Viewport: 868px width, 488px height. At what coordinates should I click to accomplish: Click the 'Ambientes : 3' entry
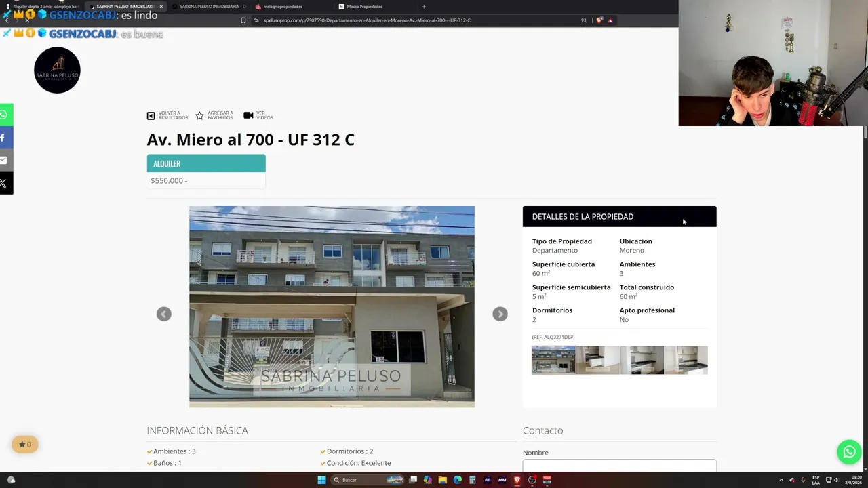pyautogui.click(x=174, y=451)
